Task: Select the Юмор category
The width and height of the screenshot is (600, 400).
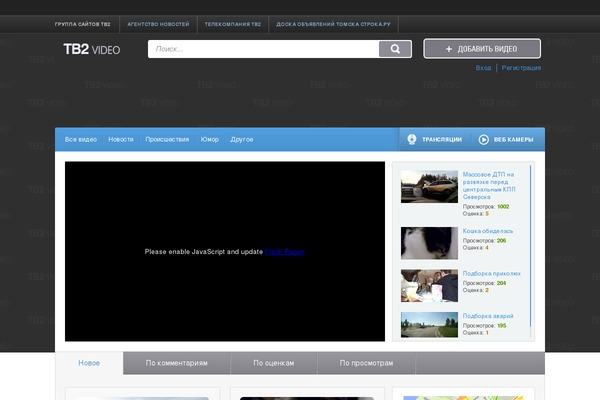Action: tap(209, 140)
